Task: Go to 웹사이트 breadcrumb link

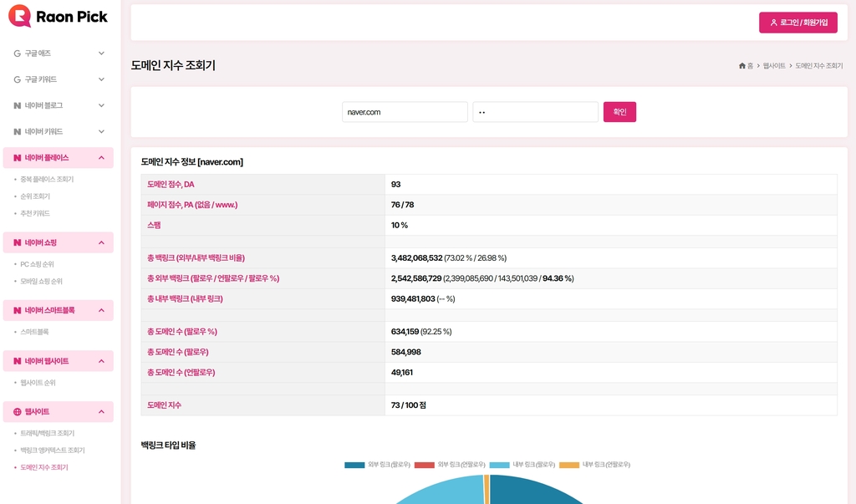Action: tap(774, 66)
